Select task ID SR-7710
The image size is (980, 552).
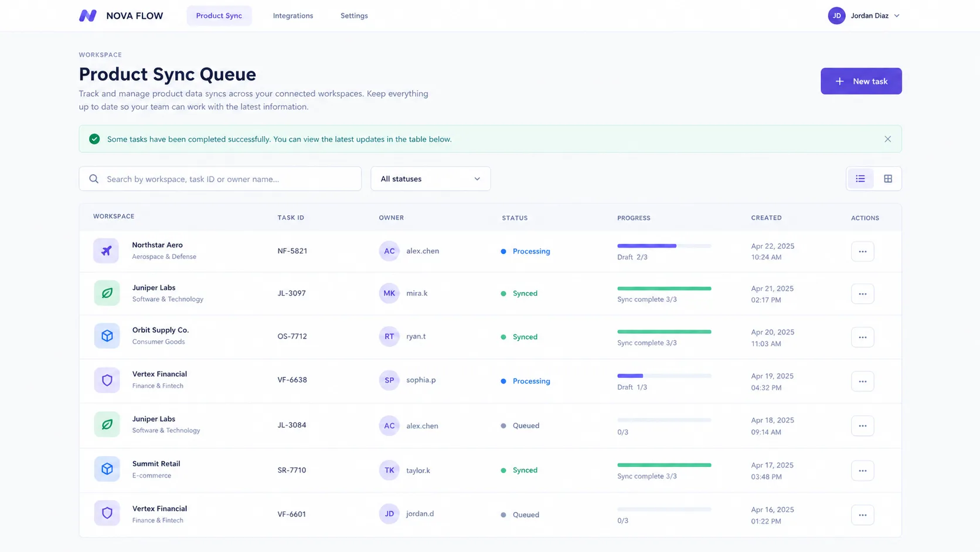click(x=292, y=470)
